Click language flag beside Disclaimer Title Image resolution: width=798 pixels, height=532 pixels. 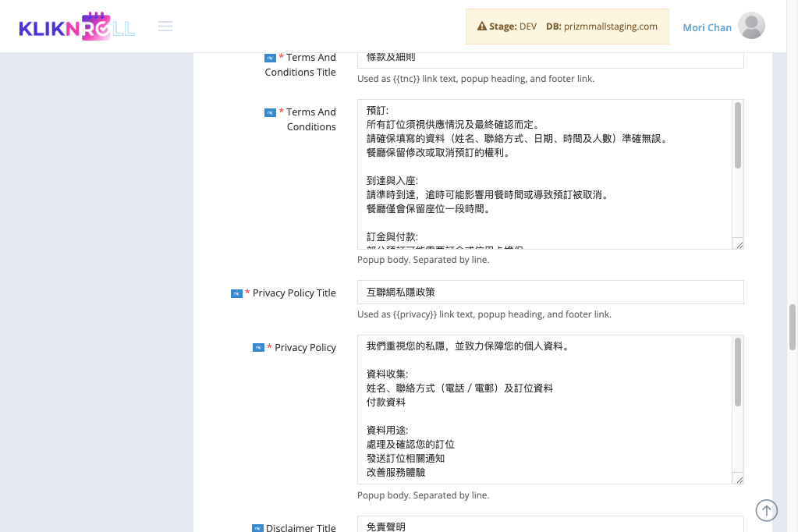[257, 528]
